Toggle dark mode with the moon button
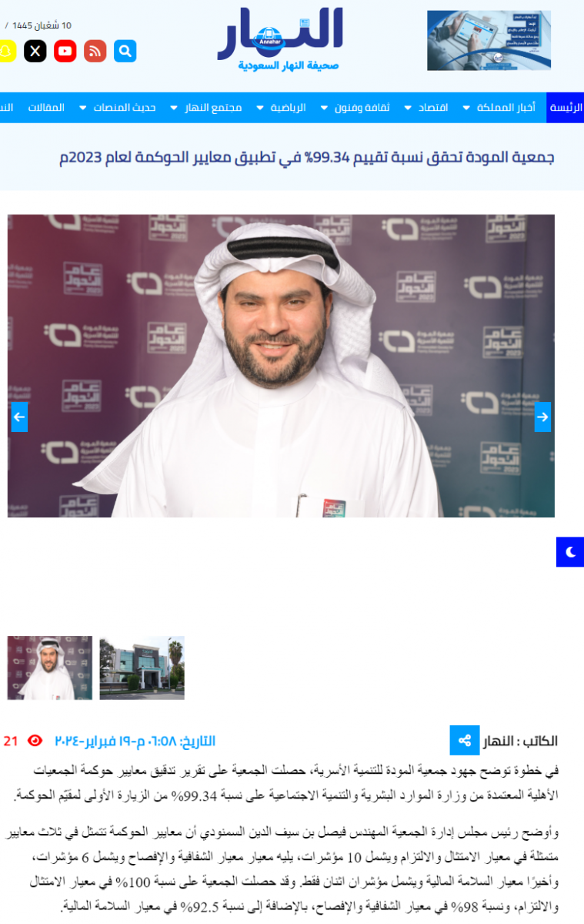584x924 pixels. tap(570, 552)
